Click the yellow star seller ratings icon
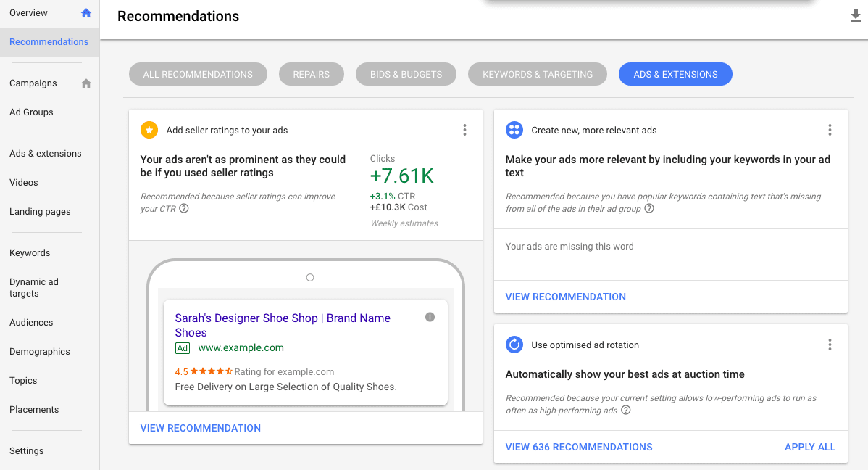 (149, 130)
